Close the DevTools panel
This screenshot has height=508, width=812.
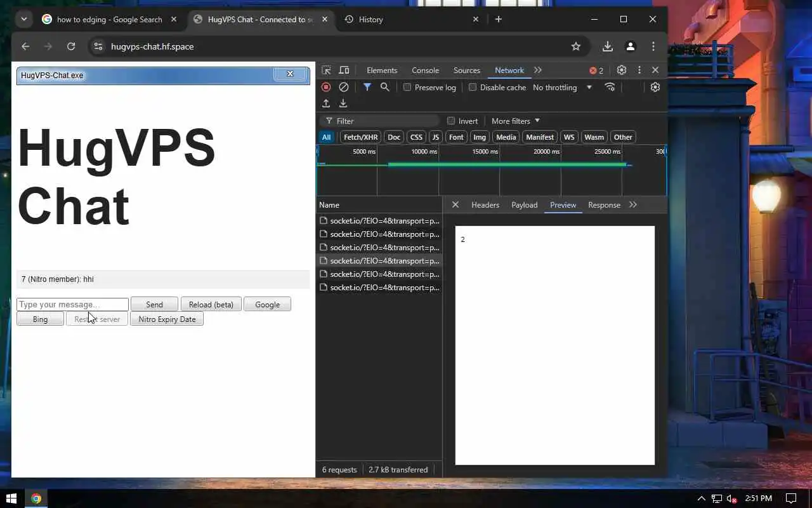(x=655, y=70)
